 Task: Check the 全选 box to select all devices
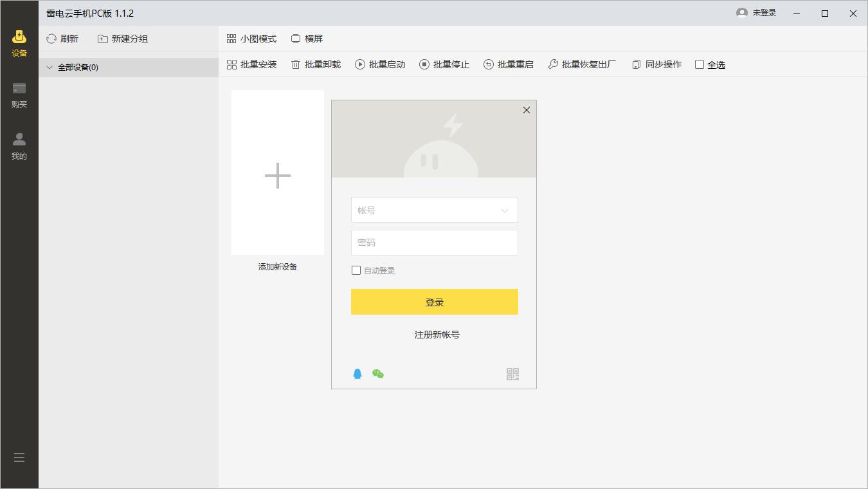(699, 64)
